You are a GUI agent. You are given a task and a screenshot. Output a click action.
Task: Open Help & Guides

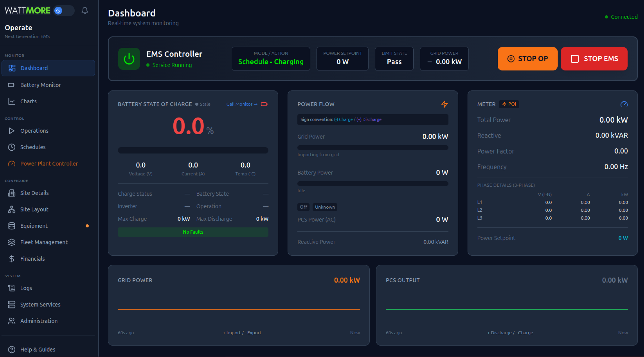37,350
